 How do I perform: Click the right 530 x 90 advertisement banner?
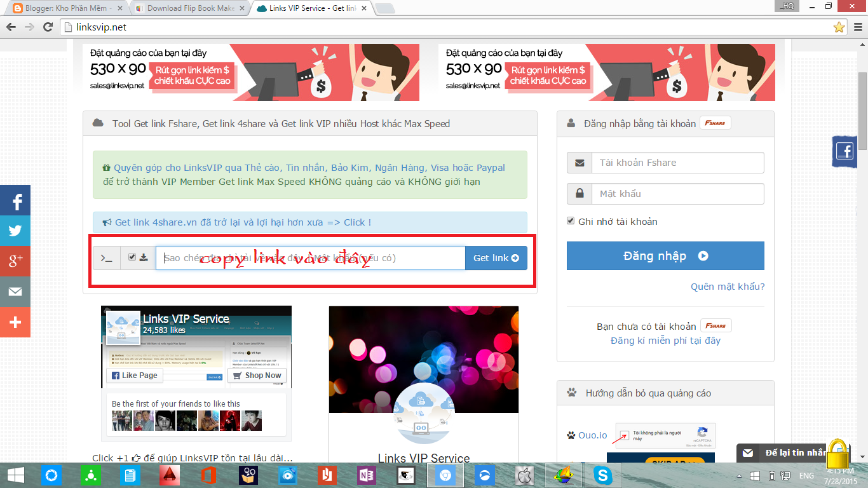point(607,72)
